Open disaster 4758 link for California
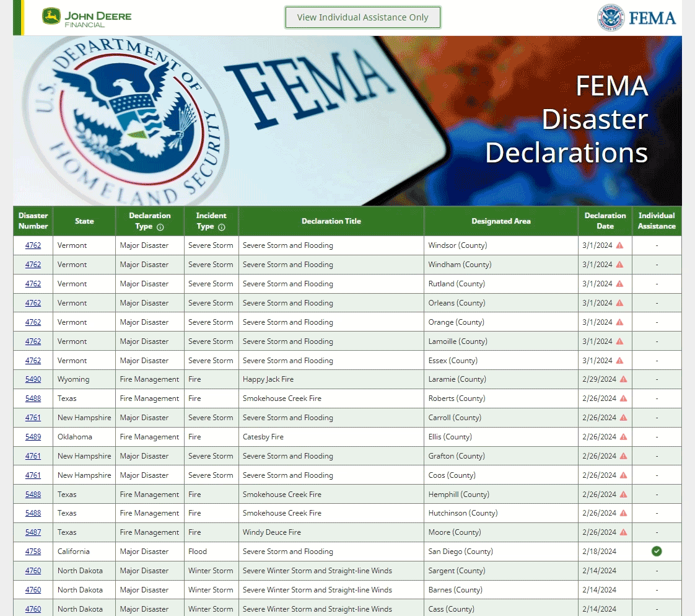Screen dimensions: 695x616 click(33, 552)
